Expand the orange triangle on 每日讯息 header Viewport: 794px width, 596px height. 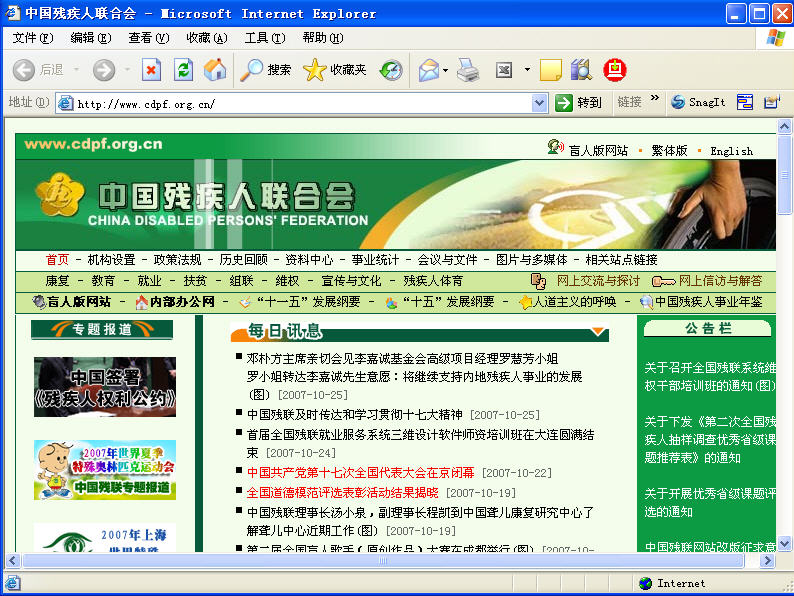pos(598,331)
